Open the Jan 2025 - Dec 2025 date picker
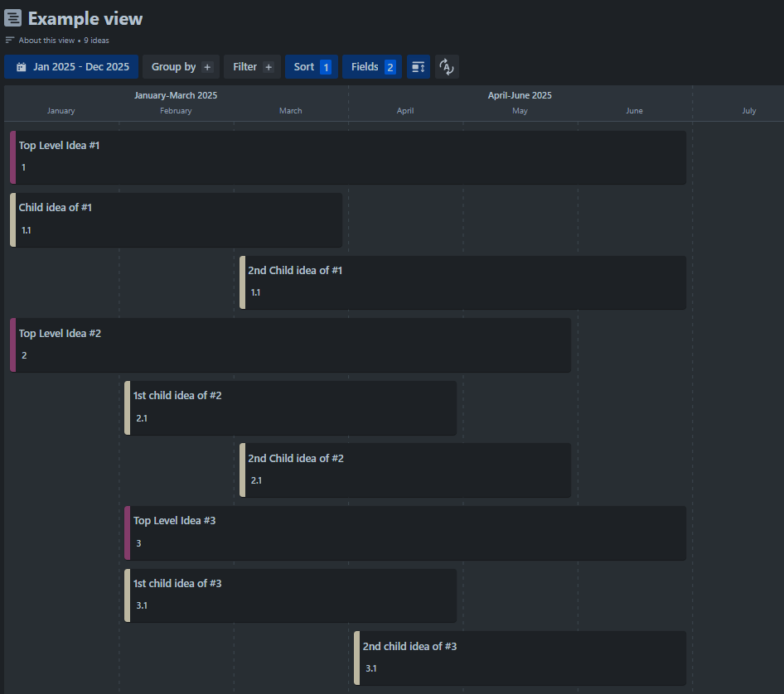784x694 pixels. tap(71, 67)
